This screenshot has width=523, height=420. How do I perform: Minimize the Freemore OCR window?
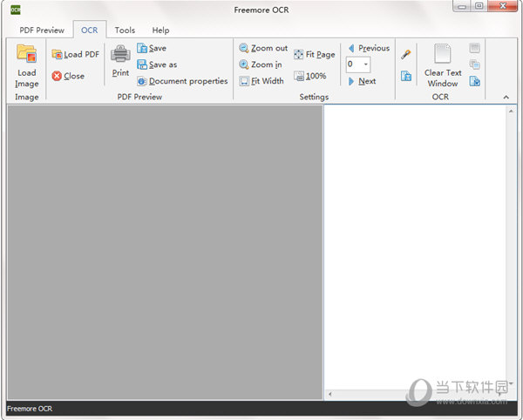tap(462, 6)
